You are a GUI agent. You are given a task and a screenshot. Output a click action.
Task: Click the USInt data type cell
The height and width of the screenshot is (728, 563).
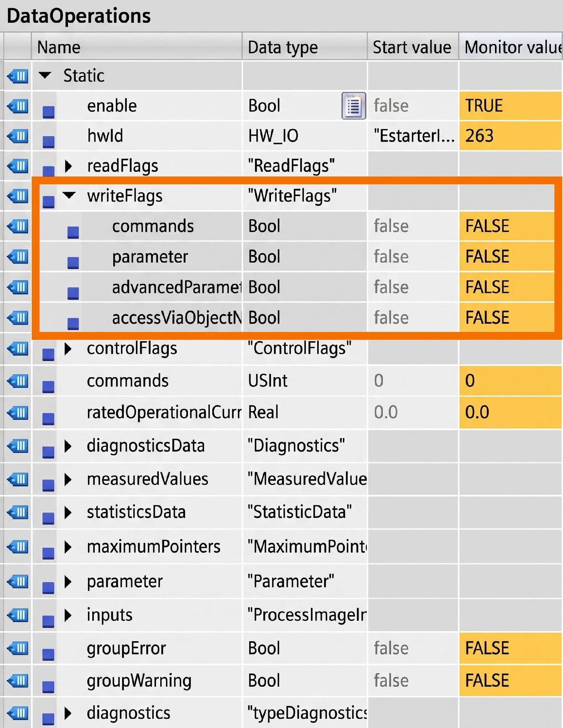click(305, 381)
